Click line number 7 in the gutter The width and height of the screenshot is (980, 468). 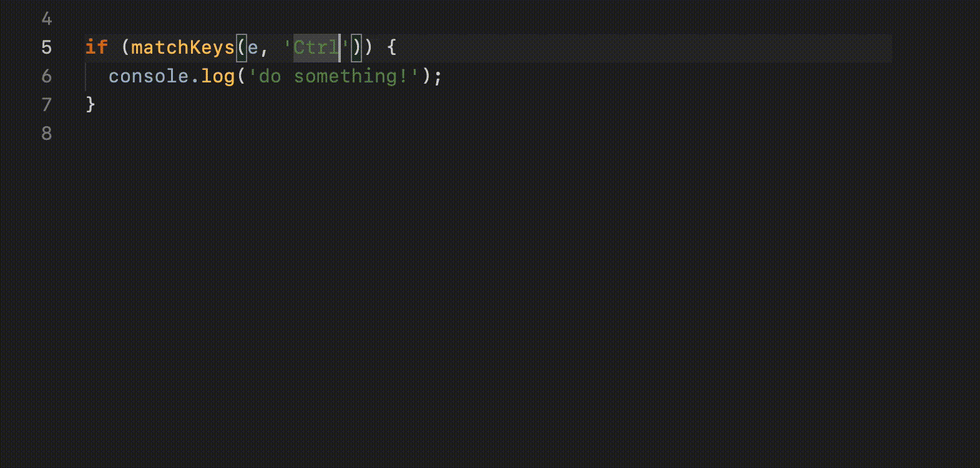(x=47, y=105)
